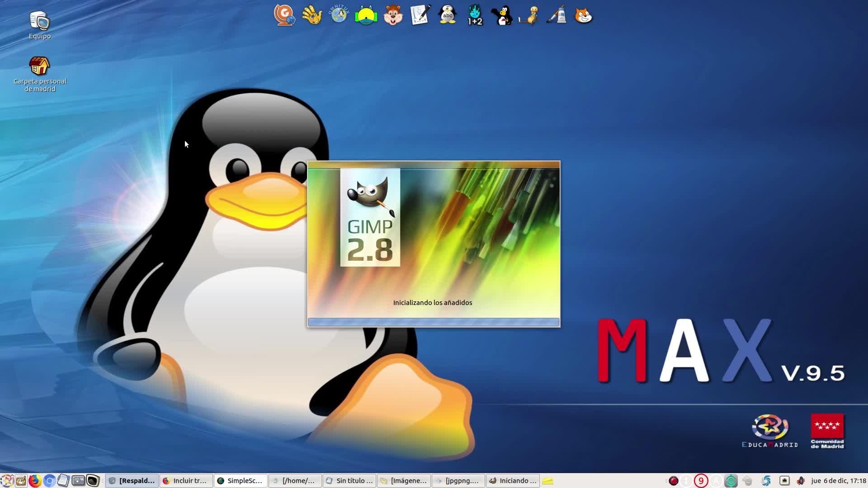The image size is (868, 488).
Task: Open the screenshot camera launcher in the panel
Action: click(78, 481)
